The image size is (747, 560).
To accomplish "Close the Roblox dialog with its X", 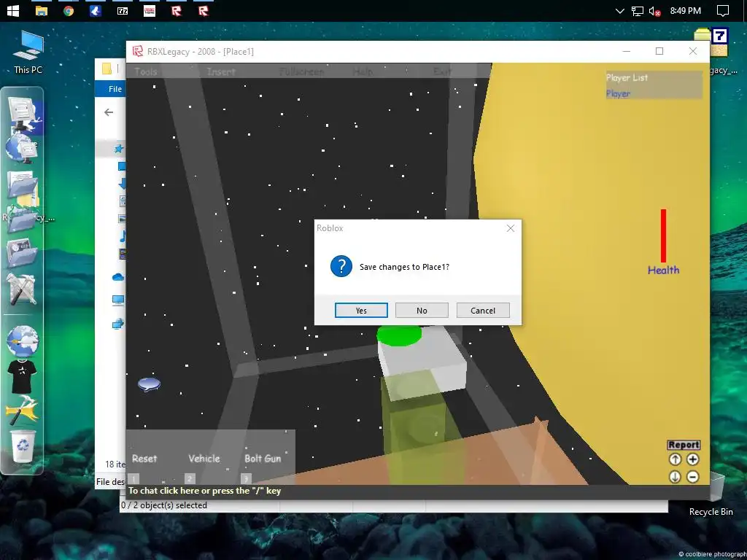I will click(x=510, y=228).
